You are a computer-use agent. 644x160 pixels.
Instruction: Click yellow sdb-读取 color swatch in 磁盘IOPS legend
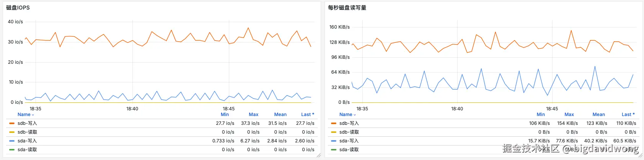point(12,132)
